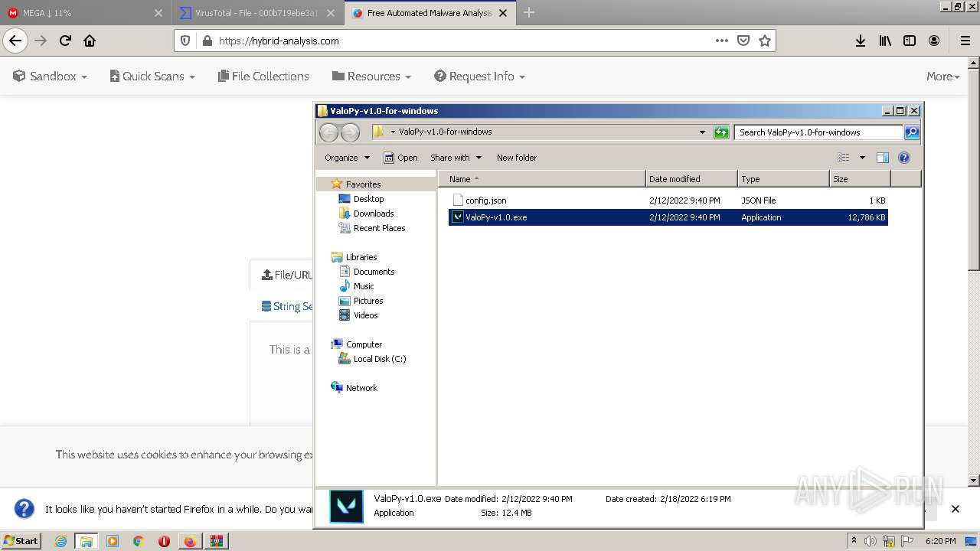Image resolution: width=980 pixels, height=551 pixels.
Task: Open the More menu on Hybrid Analysis
Action: 943,77
